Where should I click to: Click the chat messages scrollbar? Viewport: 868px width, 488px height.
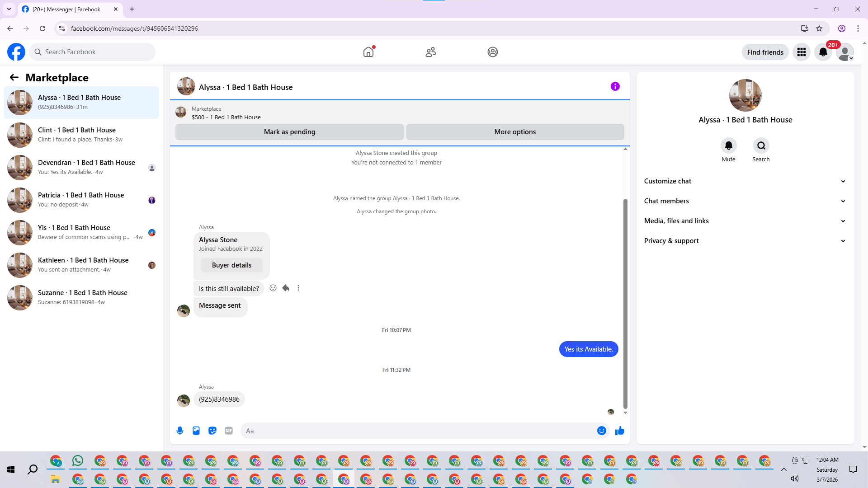tap(625, 303)
